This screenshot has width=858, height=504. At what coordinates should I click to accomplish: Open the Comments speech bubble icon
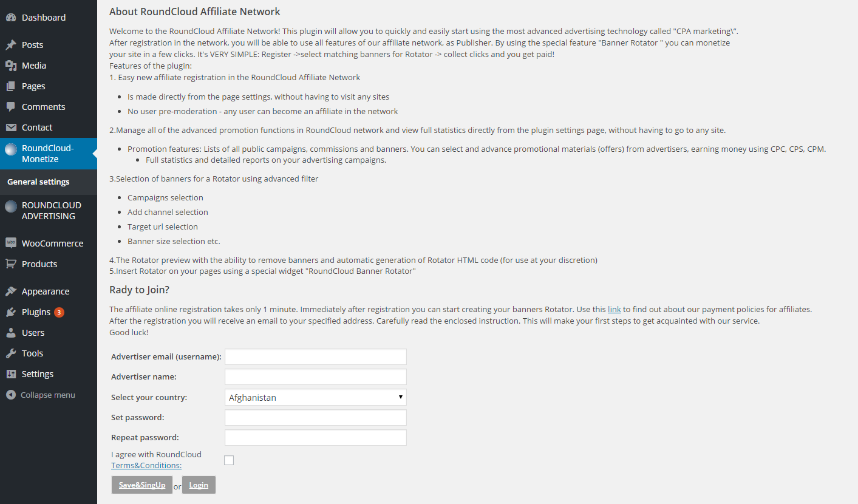point(11,107)
